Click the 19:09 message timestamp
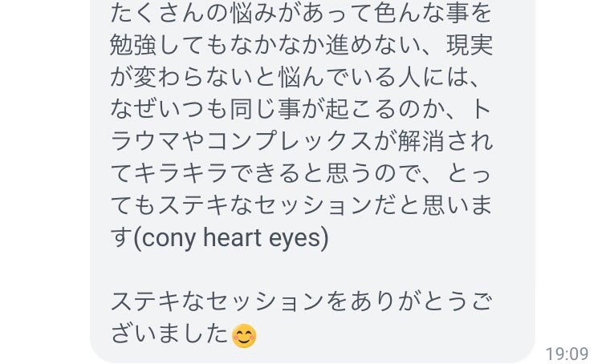Screen dimensions: 602x364 tap(567, 353)
